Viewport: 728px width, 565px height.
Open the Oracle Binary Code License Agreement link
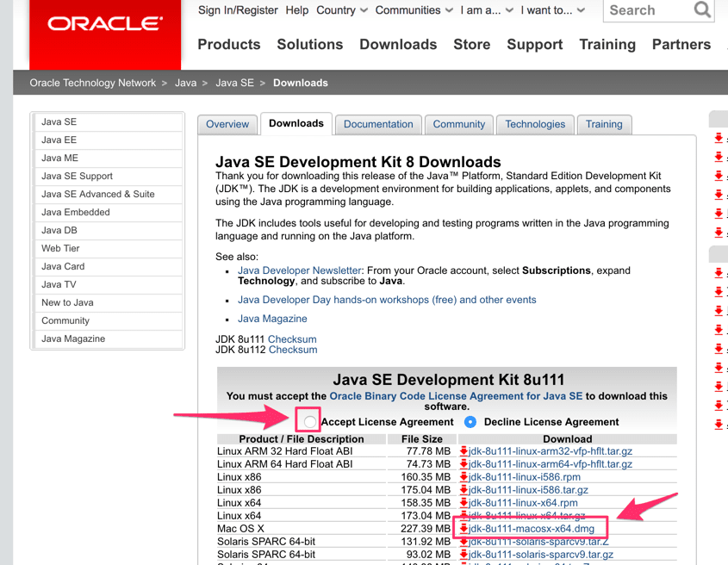[x=456, y=396]
